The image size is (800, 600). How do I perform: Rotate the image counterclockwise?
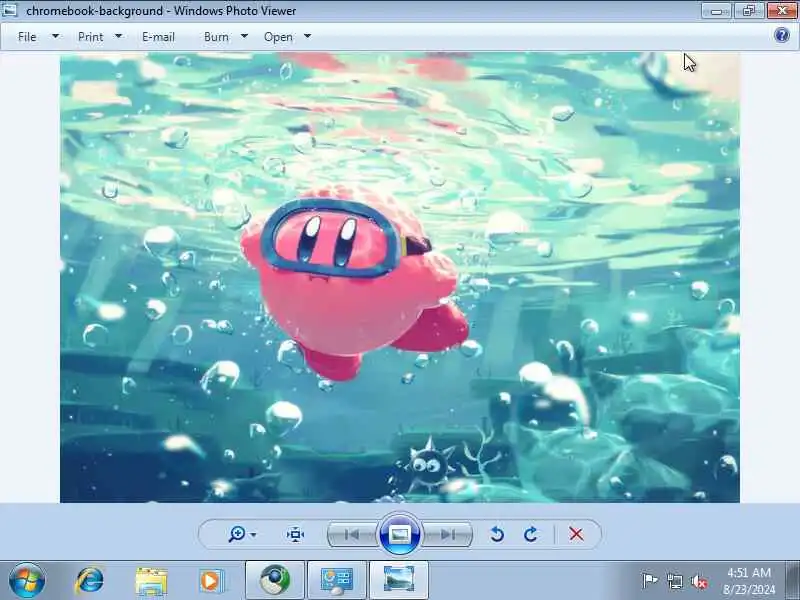(496, 534)
